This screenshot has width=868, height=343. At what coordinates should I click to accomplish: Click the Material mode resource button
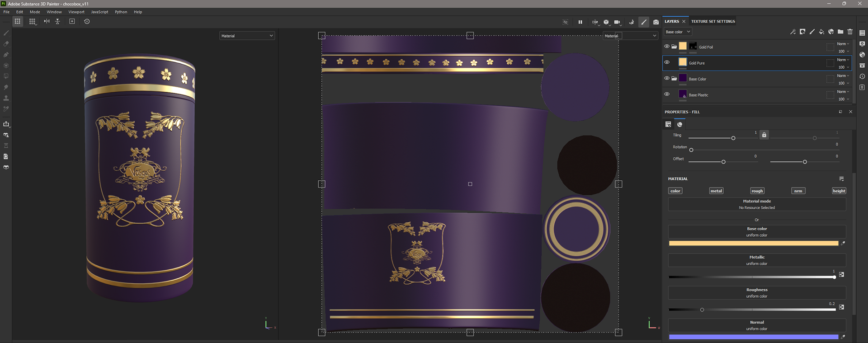click(757, 204)
